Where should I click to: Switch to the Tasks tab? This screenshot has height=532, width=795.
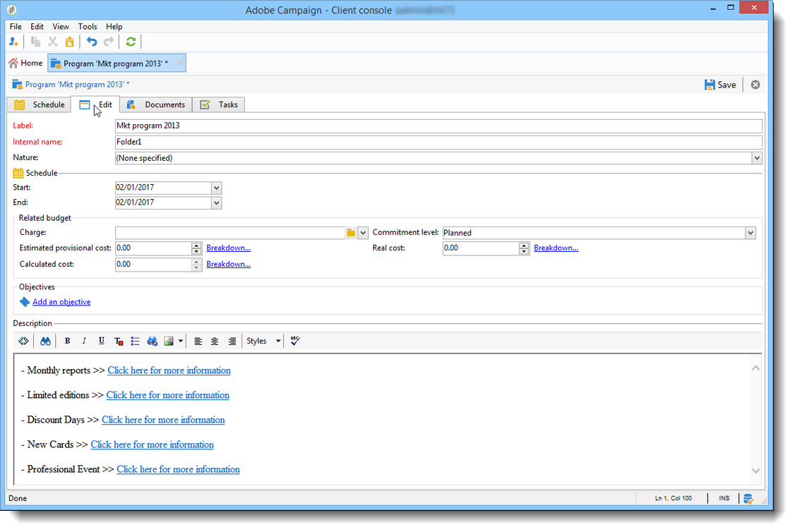(219, 104)
